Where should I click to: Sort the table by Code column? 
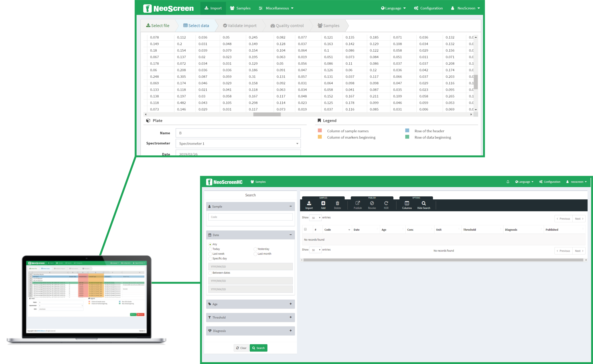337,230
